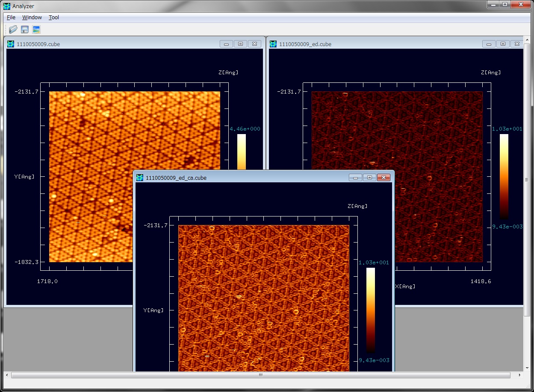Click the color scale bar in 1110050009_ed_ca.cube
Screen dimensions: 534x392
371,310
